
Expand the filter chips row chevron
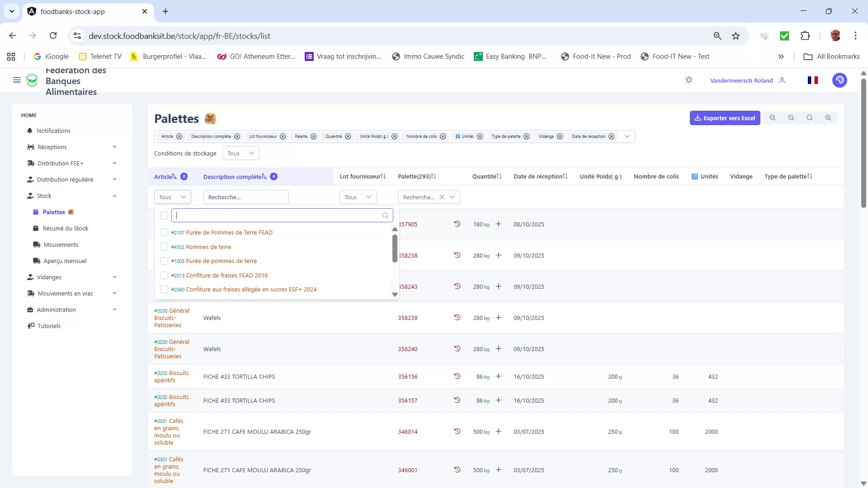pyautogui.click(x=627, y=136)
